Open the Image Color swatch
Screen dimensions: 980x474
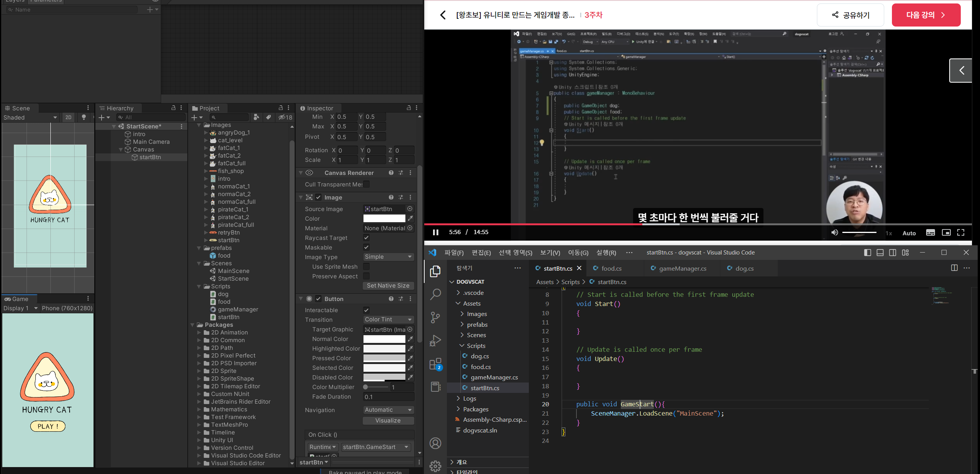(384, 218)
